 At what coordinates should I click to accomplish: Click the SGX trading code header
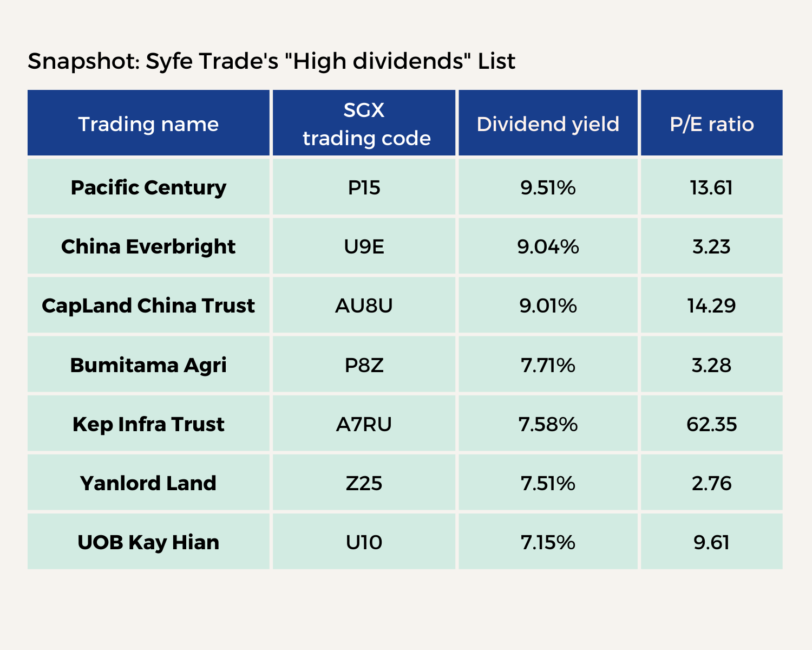click(364, 124)
